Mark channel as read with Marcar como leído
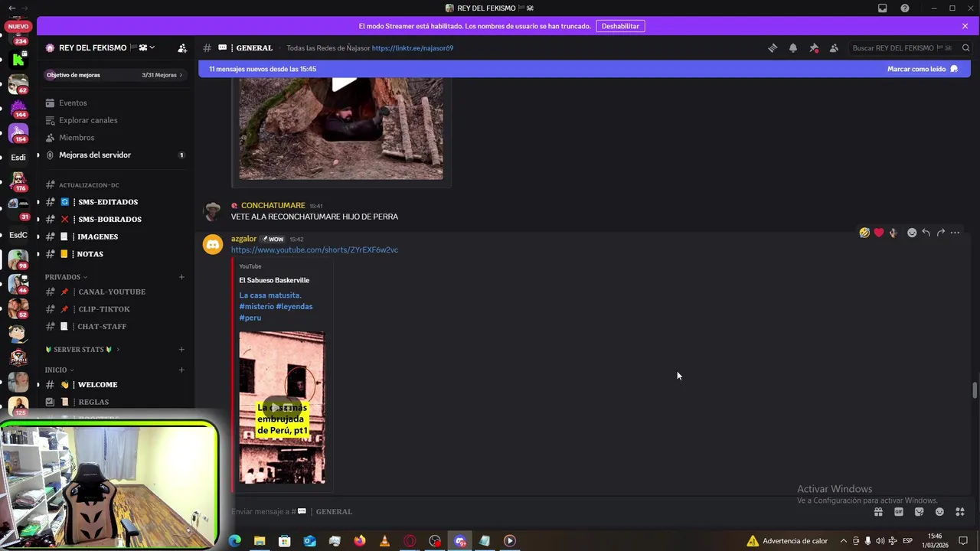The height and width of the screenshot is (551, 980). 922,69
